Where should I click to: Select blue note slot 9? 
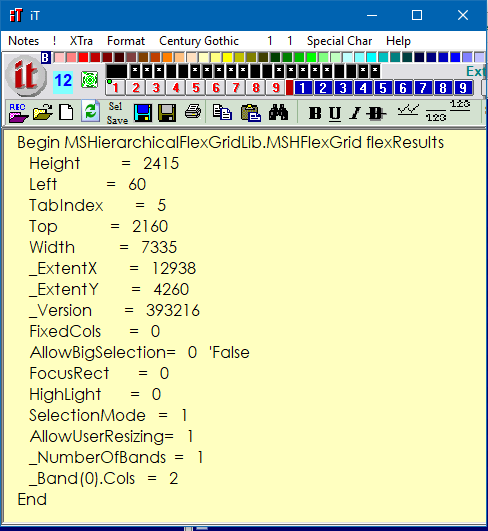[463, 88]
